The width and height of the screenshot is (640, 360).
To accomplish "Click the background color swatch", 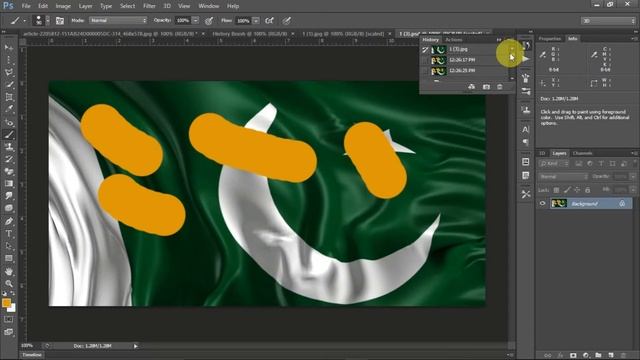I will click(12, 309).
